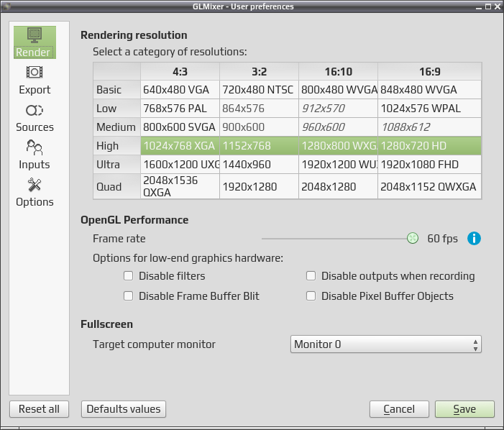Click the 1152x768 cell

(259, 145)
